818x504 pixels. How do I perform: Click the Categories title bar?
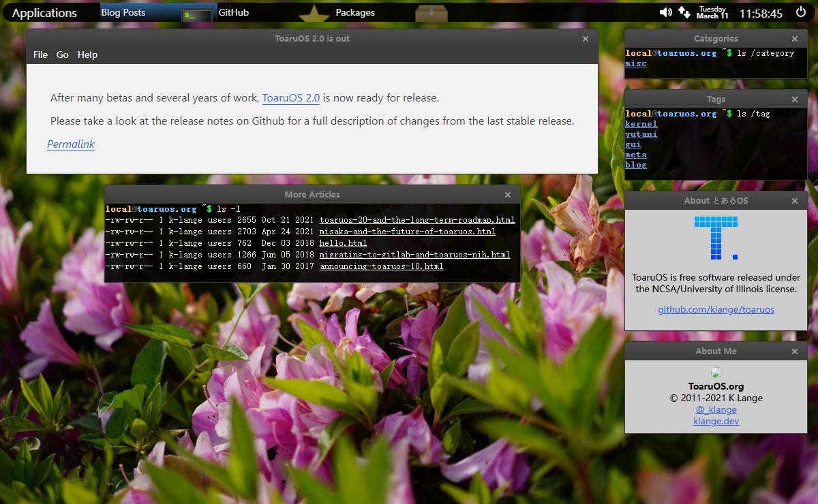(x=716, y=39)
